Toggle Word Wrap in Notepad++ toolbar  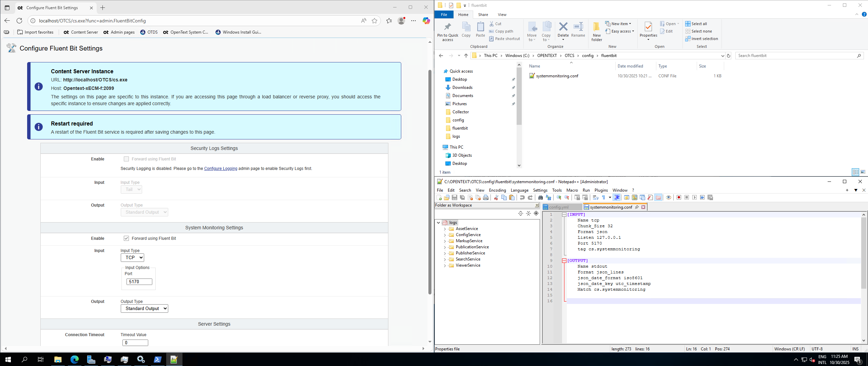coord(595,197)
